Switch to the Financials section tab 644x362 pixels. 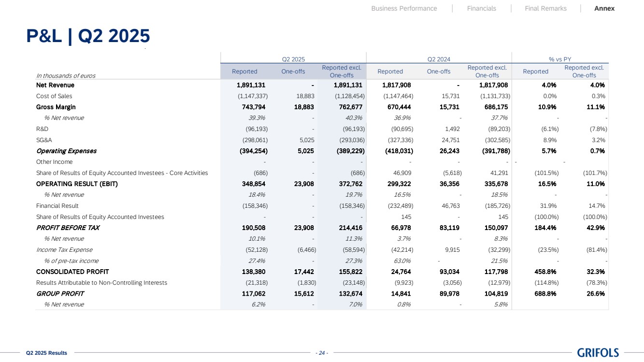[481, 8]
